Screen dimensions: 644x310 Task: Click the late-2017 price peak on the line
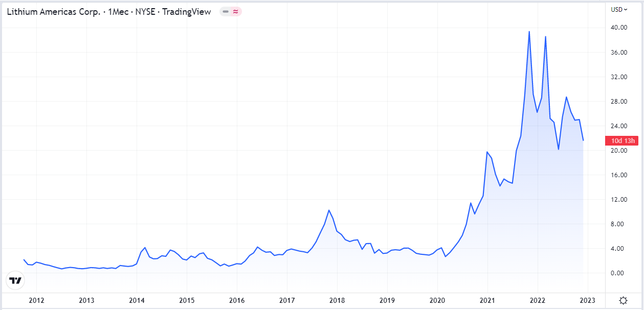pyautogui.click(x=329, y=210)
